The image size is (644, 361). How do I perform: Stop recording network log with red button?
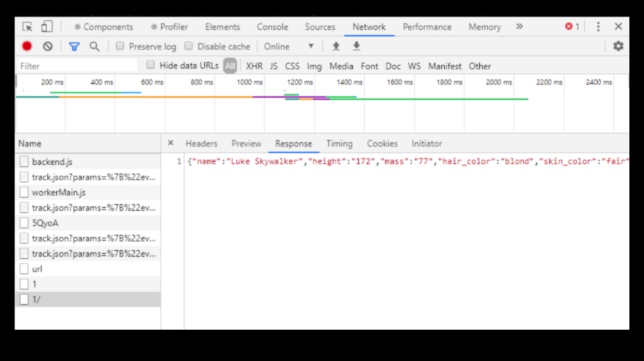pos(27,46)
